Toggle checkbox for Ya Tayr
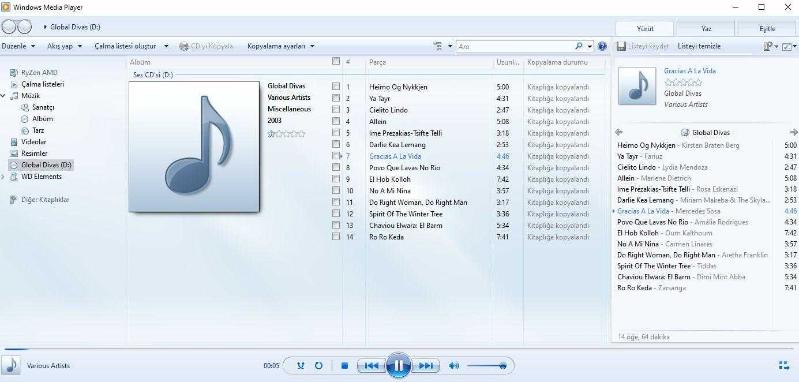799x382 pixels. click(335, 98)
